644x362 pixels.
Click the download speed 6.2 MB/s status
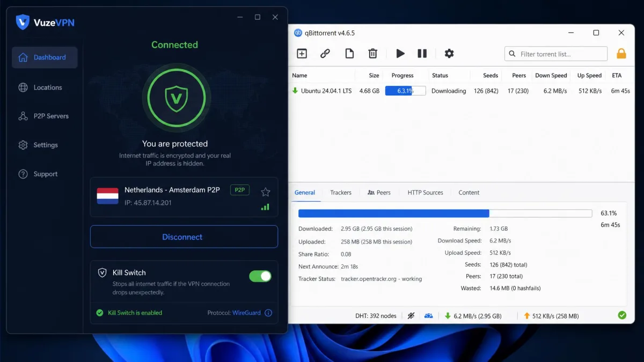click(x=472, y=316)
